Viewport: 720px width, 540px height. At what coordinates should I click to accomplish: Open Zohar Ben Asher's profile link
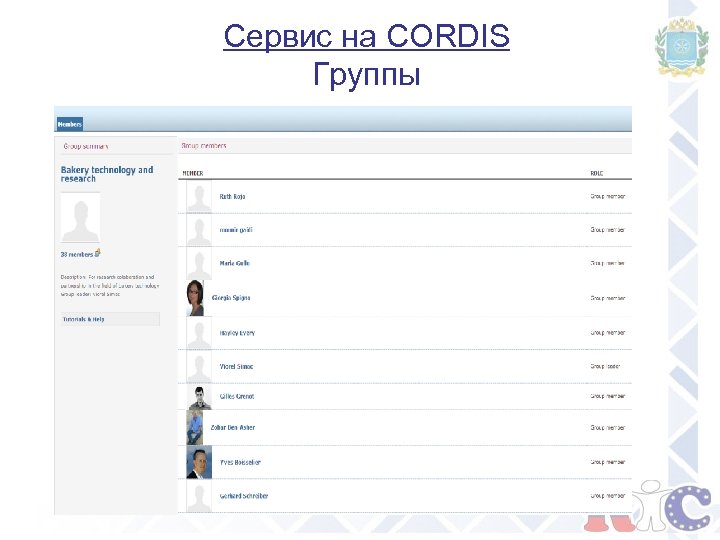coord(233,428)
